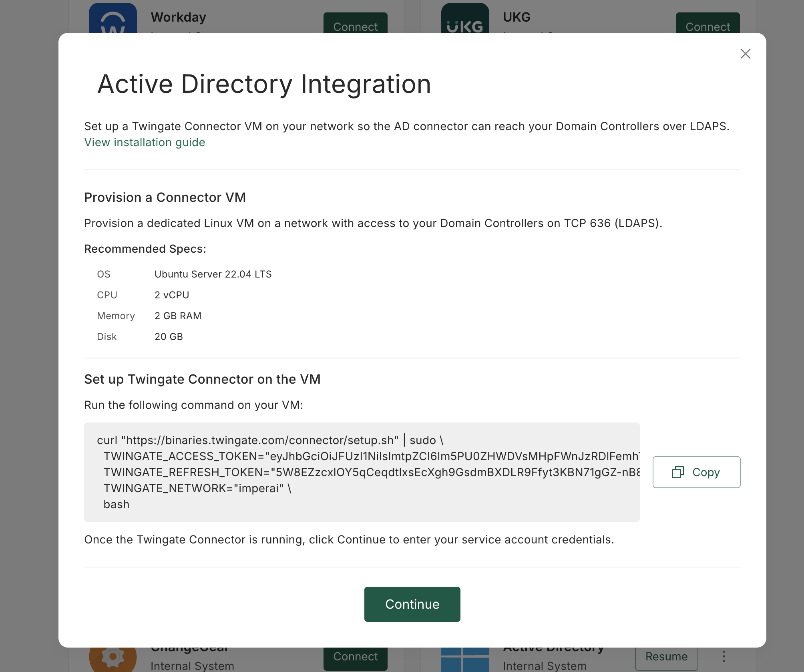Click Connect for UKG in background page
Screen dimensions: 804x672
point(708,23)
